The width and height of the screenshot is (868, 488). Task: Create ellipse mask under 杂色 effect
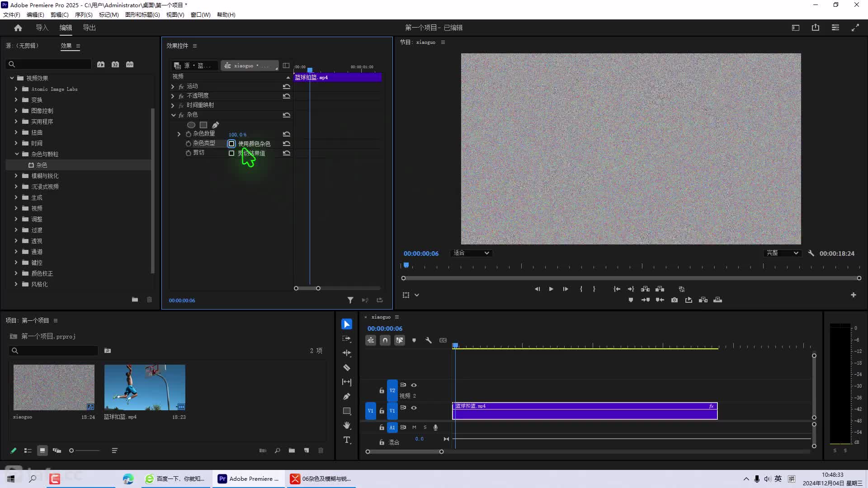[191, 125]
